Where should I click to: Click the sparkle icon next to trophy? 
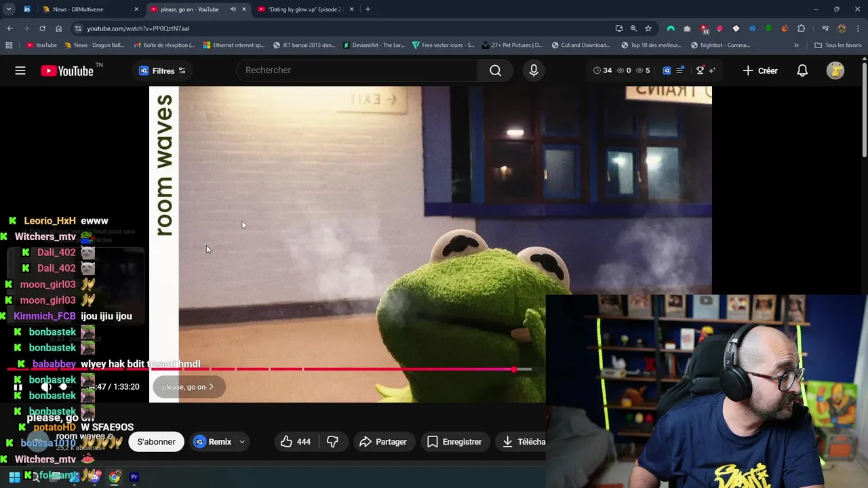712,70
